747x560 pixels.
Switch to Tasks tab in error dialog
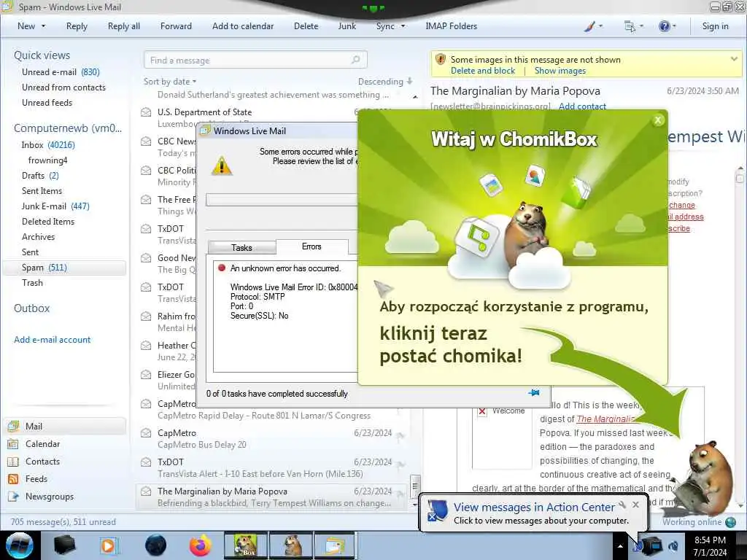click(241, 248)
